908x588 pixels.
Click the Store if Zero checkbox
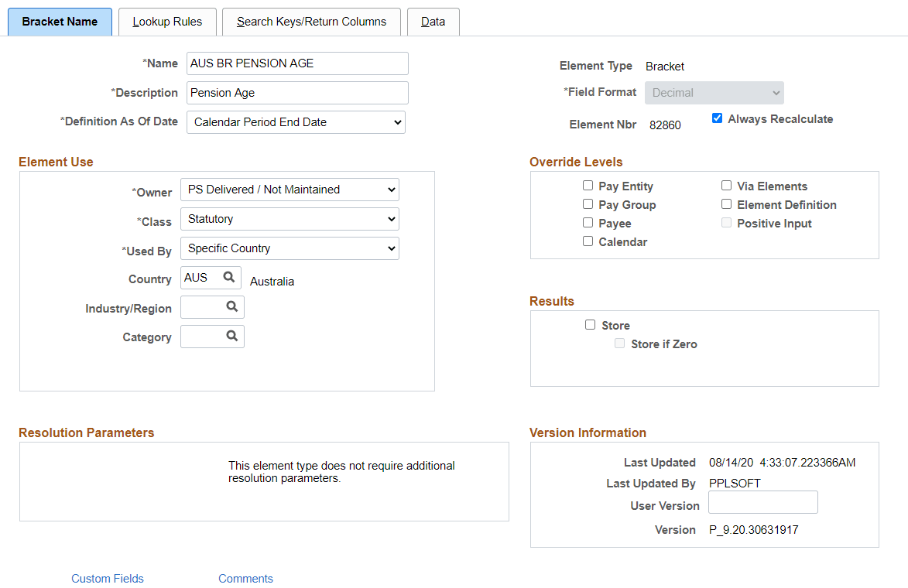point(619,344)
